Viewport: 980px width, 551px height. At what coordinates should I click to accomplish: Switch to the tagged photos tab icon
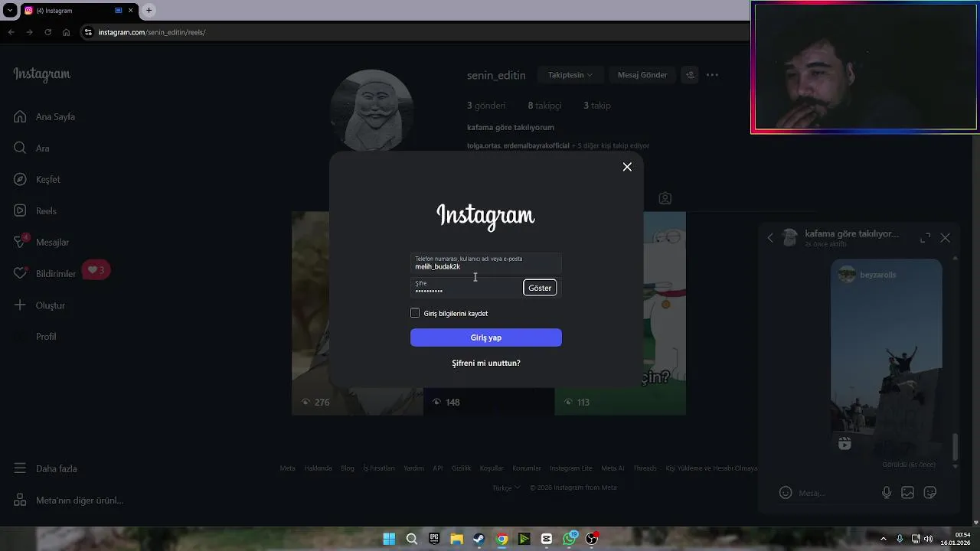coord(665,198)
